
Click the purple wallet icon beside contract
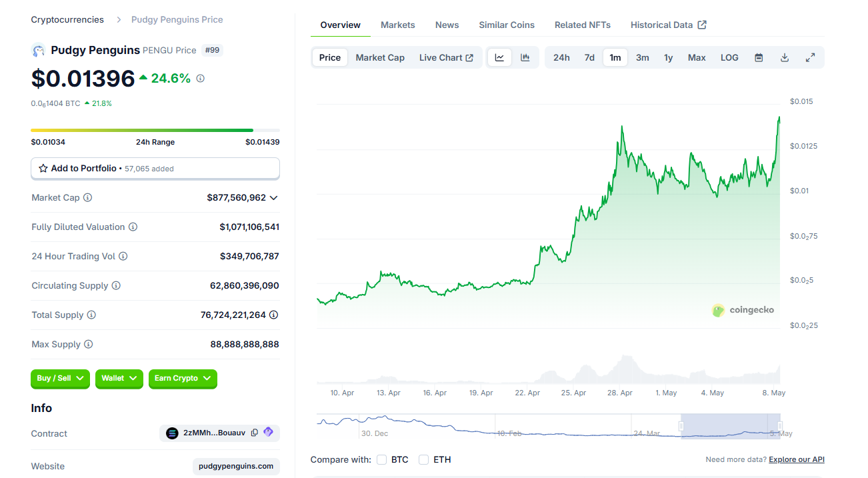click(268, 432)
